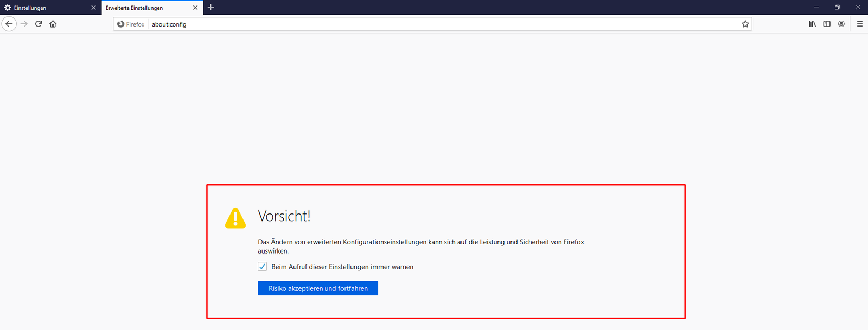This screenshot has height=330, width=868.
Task: Switch to the Einstellungen tab
Action: click(x=46, y=8)
